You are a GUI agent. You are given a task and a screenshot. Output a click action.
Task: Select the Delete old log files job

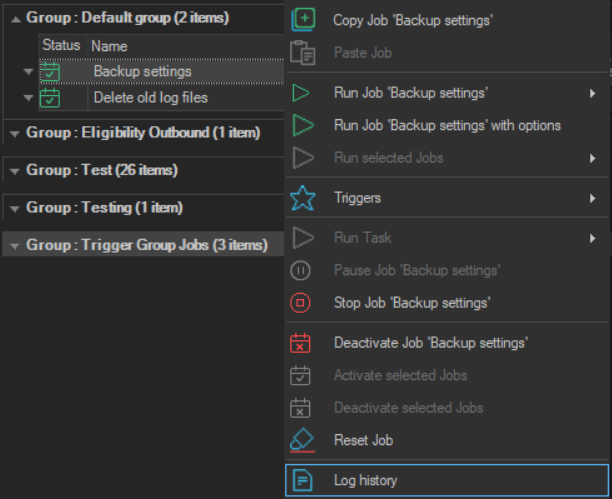150,98
